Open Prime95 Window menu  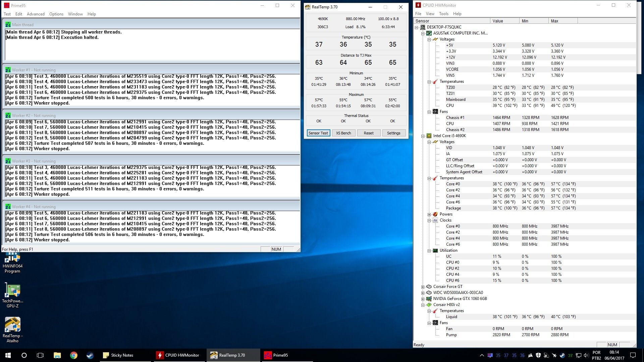75,14
